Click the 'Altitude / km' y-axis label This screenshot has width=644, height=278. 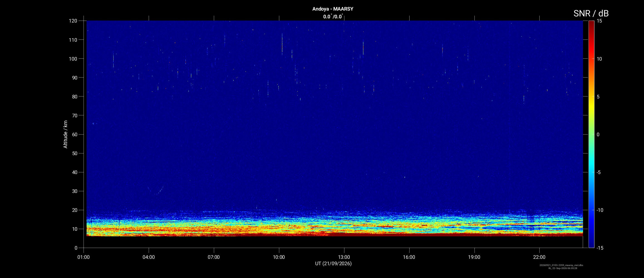pyautogui.click(x=65, y=134)
